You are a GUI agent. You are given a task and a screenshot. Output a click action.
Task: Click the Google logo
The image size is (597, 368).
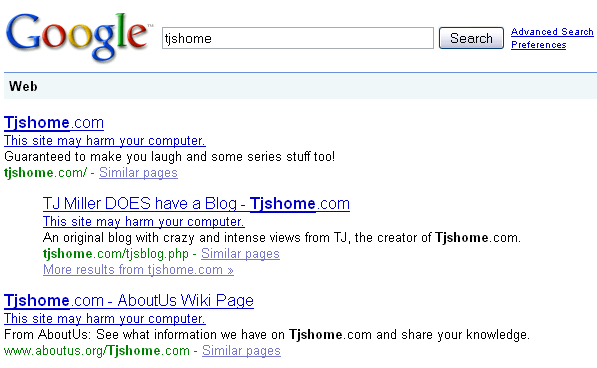tap(78, 37)
